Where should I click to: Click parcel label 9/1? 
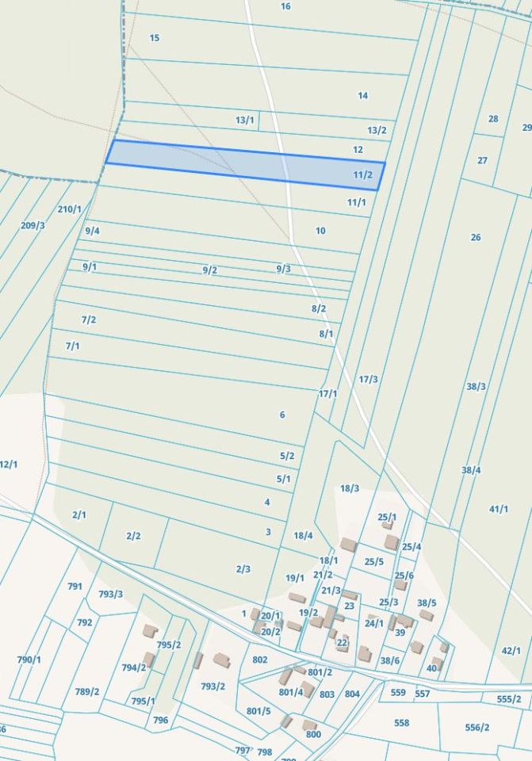coord(90,267)
